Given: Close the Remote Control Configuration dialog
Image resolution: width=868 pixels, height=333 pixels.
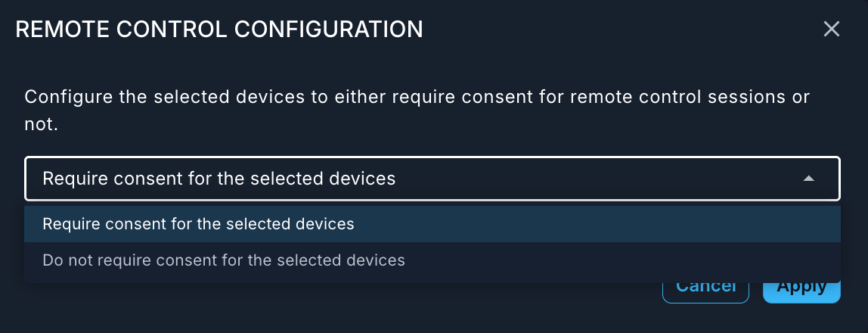Looking at the screenshot, I should pos(831,30).
